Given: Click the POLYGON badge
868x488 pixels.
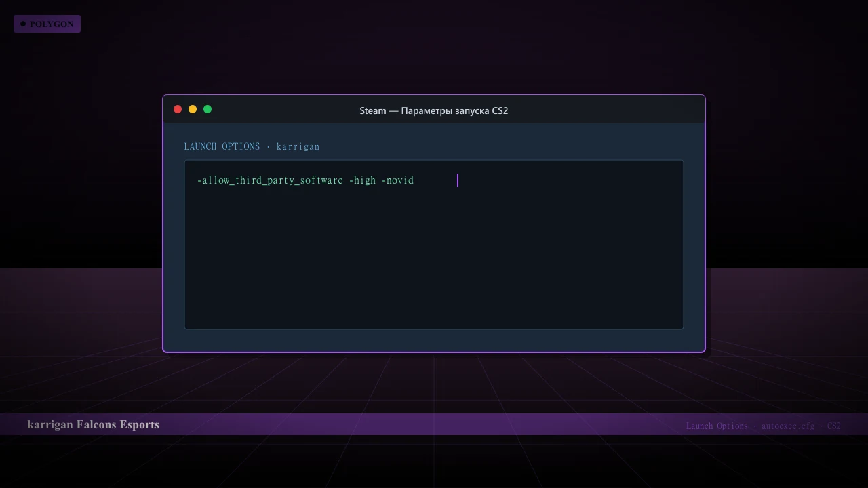Looking at the screenshot, I should (47, 24).
